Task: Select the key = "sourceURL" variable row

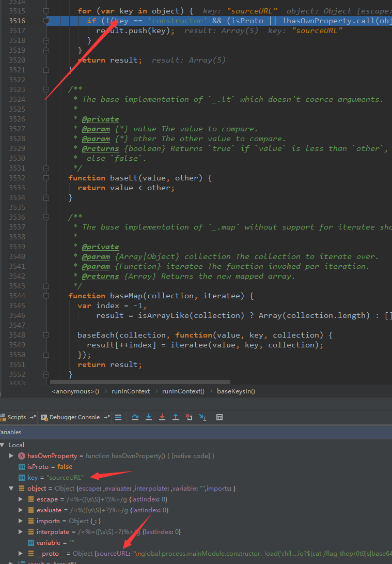Action: (x=196, y=477)
